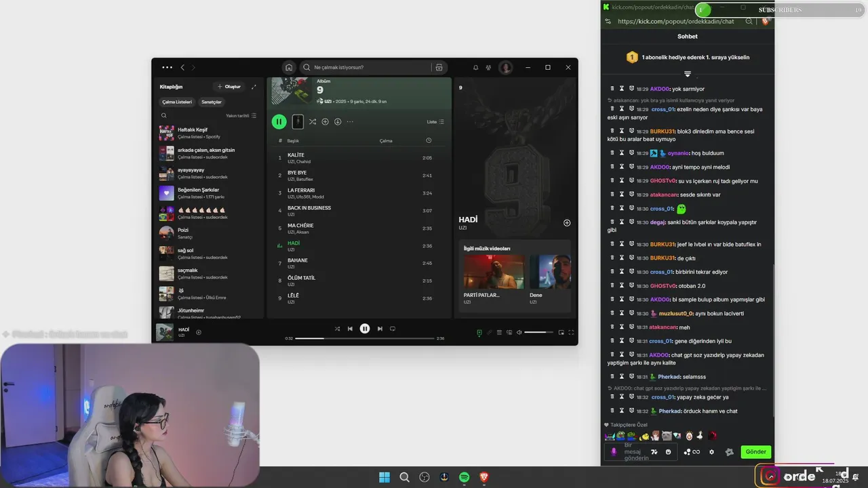Open Spotify from the Windows taskbar
868x488 pixels.
coord(465,477)
